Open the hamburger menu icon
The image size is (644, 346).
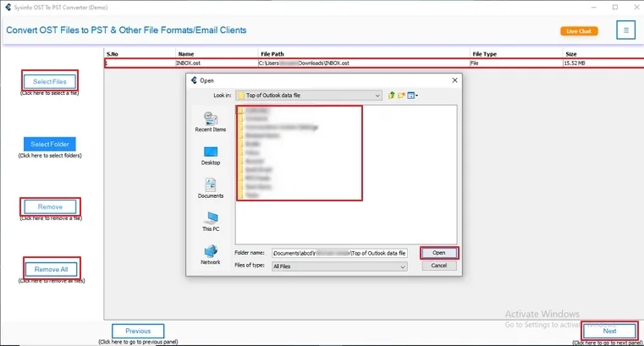pyautogui.click(x=626, y=30)
